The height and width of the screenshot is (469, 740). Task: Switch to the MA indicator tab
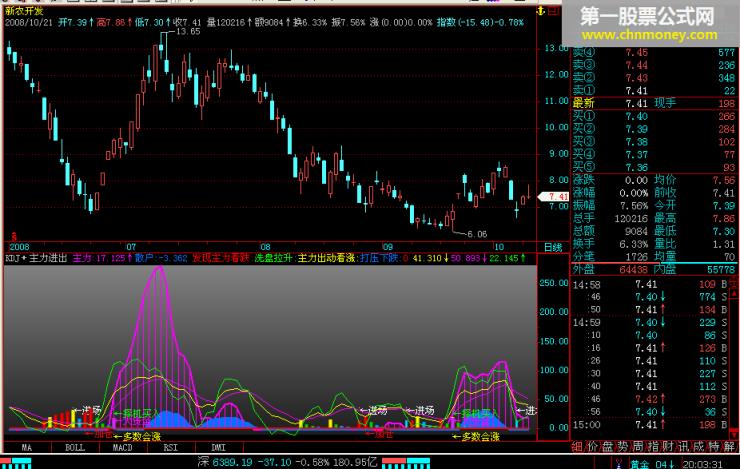(x=27, y=447)
